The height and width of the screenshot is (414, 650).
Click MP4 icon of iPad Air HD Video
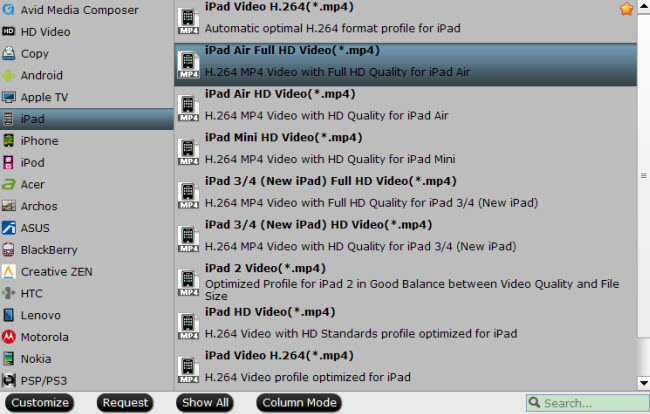pyautogui.click(x=188, y=108)
